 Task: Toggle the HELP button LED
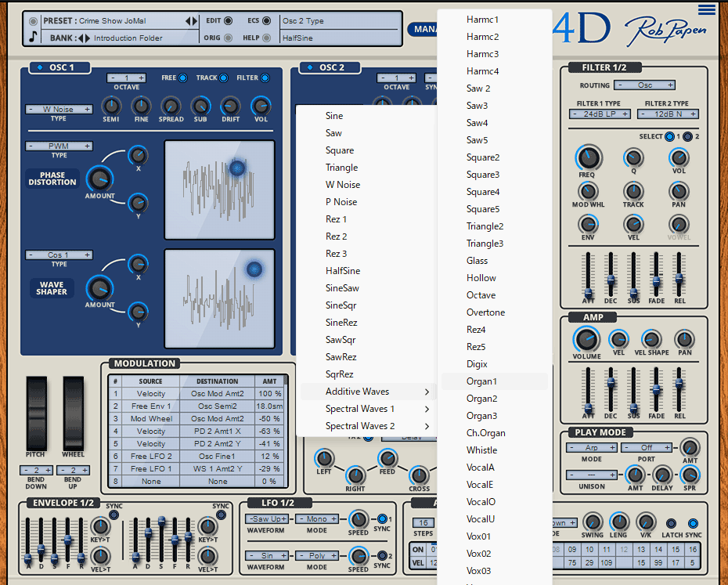(x=266, y=38)
